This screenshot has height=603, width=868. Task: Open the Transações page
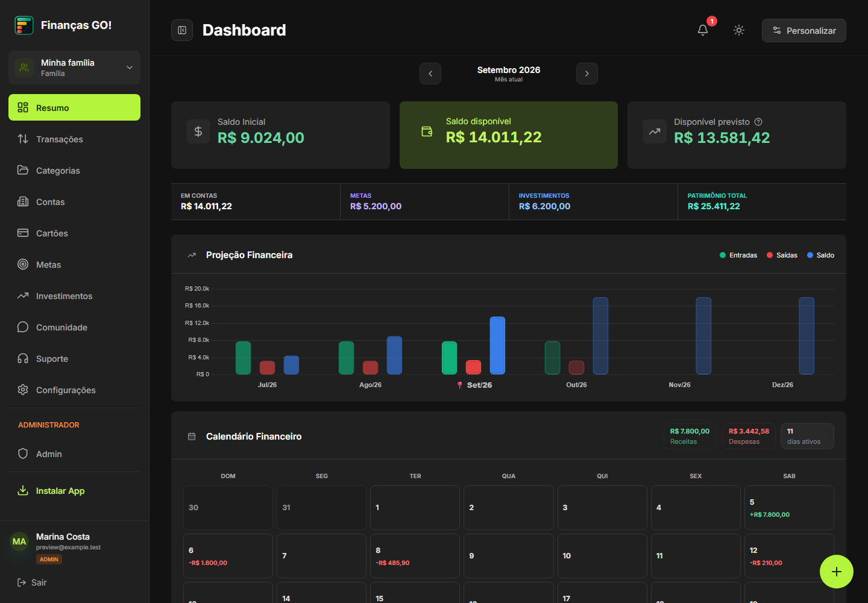pyautogui.click(x=74, y=139)
